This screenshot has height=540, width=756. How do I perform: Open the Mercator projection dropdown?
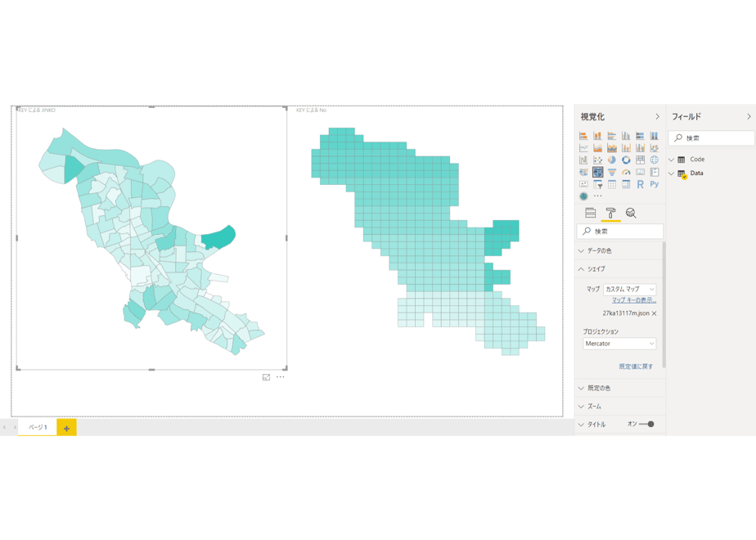pos(619,344)
